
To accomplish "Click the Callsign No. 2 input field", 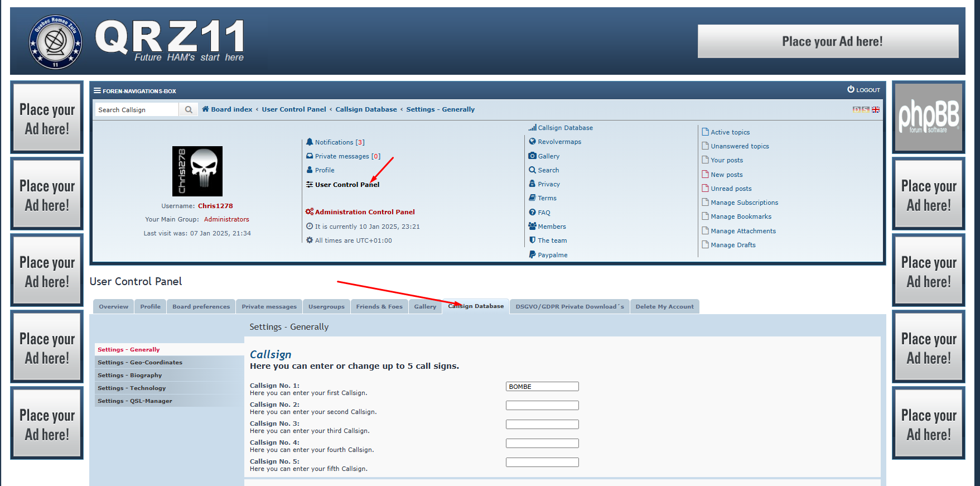I will (x=542, y=406).
